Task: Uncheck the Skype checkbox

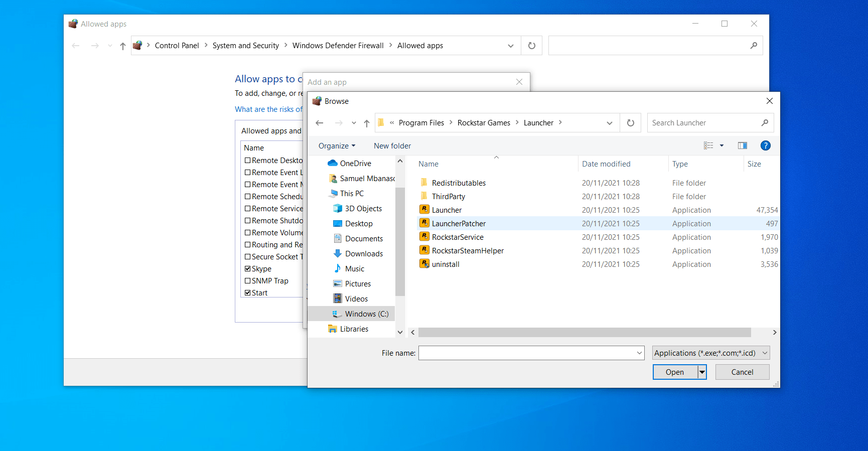Action: 248,269
